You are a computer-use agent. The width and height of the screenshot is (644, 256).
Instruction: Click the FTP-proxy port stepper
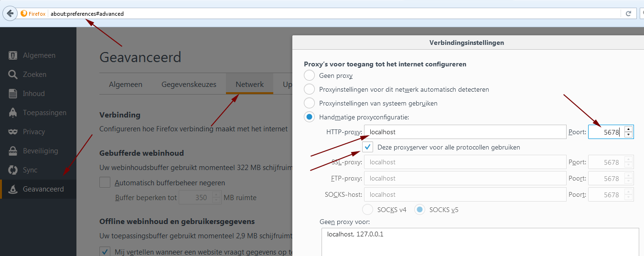pyautogui.click(x=629, y=178)
